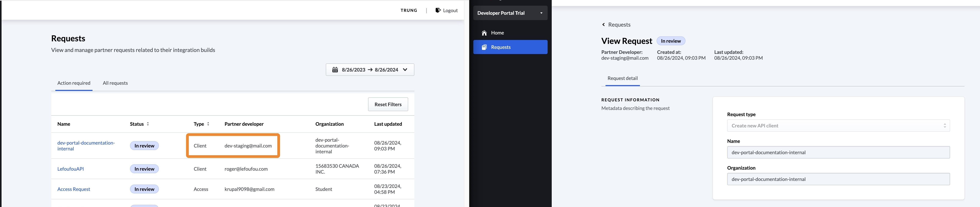
Task: Click the logout icon next to Logout
Action: click(438, 10)
